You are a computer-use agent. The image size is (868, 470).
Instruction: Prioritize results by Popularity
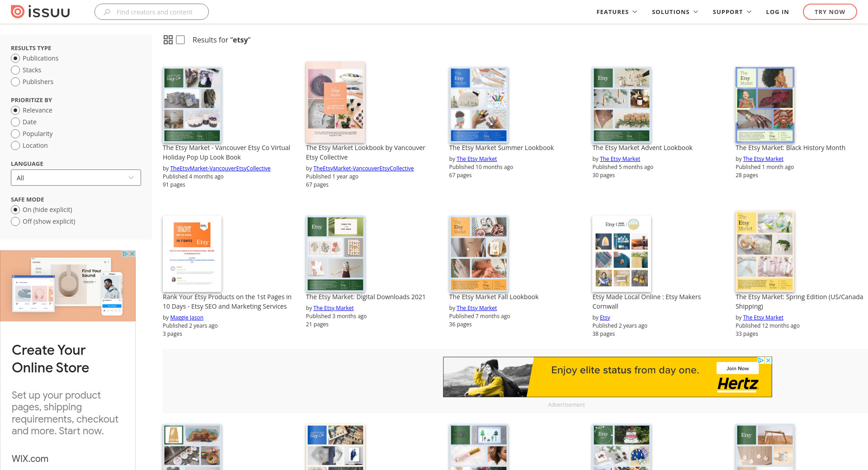click(x=15, y=134)
